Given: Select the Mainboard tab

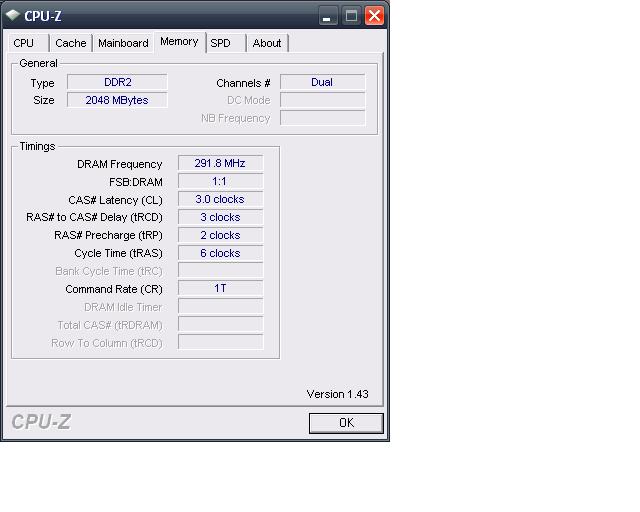Looking at the screenshot, I should point(123,43).
